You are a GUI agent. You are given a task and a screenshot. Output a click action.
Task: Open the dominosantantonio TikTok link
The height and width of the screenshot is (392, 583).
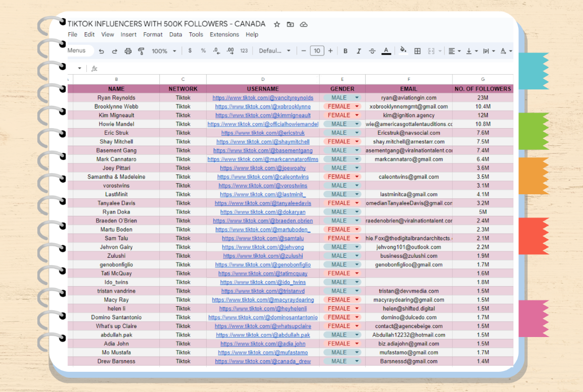pyautogui.click(x=263, y=317)
